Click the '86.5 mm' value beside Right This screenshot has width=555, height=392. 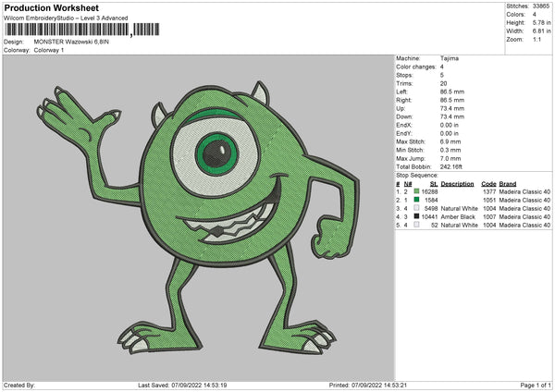[x=452, y=100]
